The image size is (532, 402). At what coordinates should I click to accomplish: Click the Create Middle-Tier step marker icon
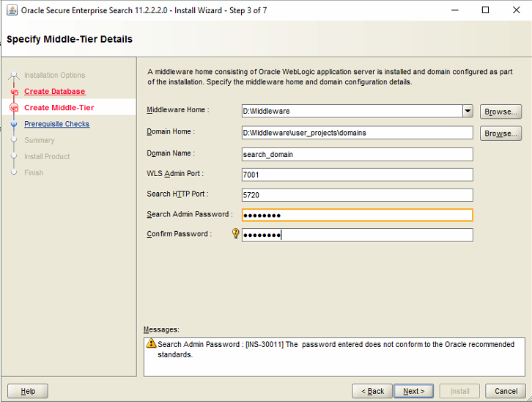point(14,108)
